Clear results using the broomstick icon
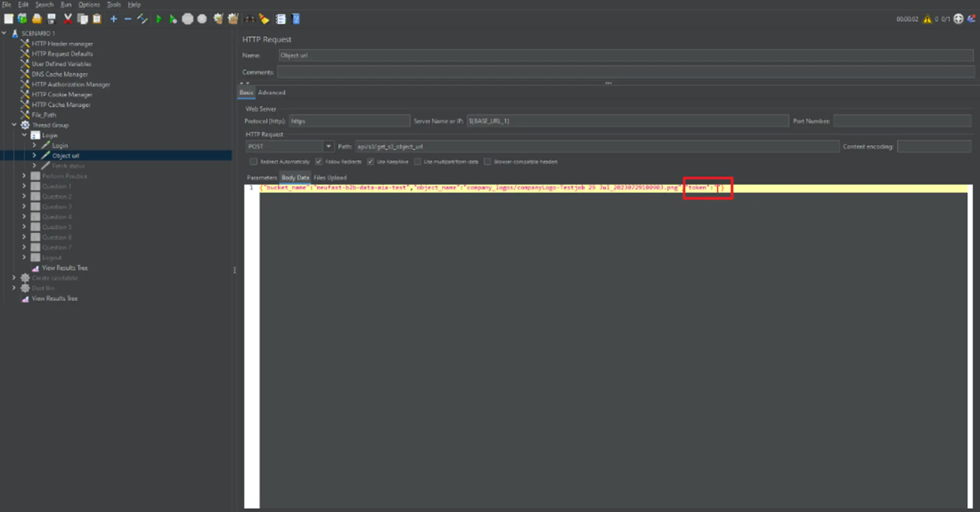 tap(265, 19)
